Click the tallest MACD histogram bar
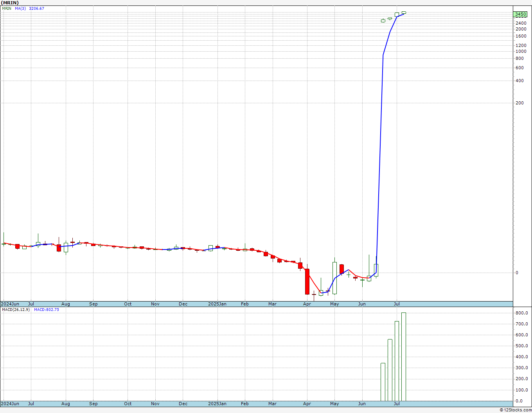This screenshot has height=413, width=532. [404, 357]
